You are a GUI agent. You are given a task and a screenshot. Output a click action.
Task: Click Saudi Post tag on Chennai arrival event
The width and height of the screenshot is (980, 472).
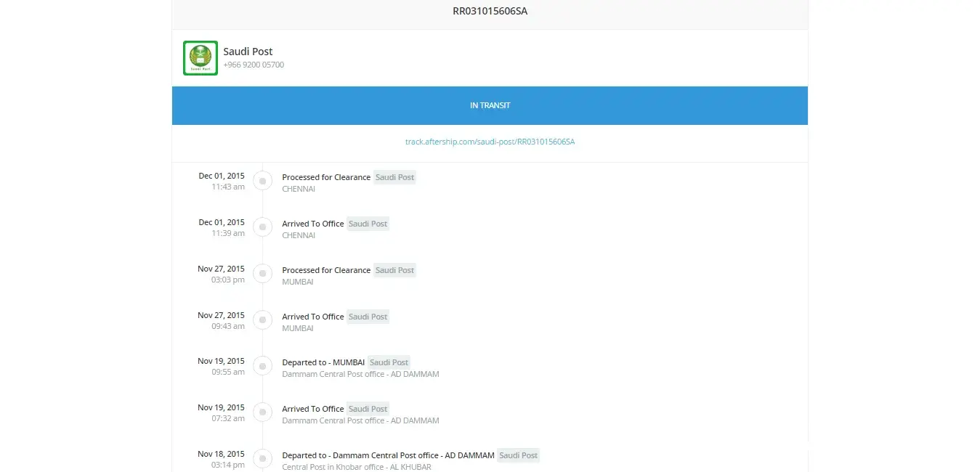[368, 224]
